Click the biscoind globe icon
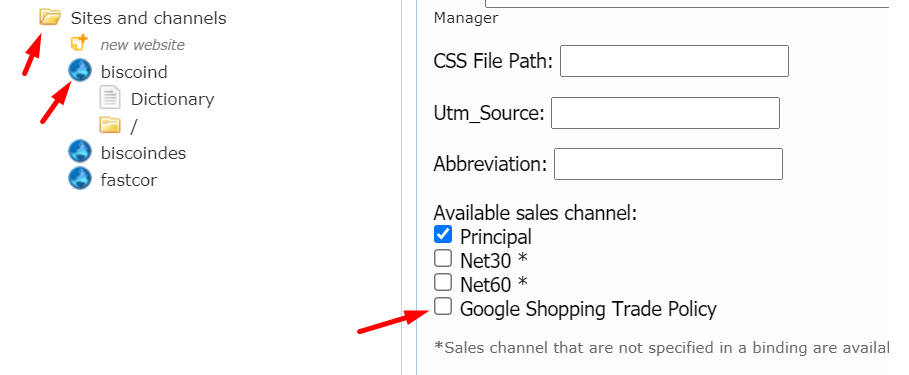Screen dimensions: 909x375 tap(80, 71)
